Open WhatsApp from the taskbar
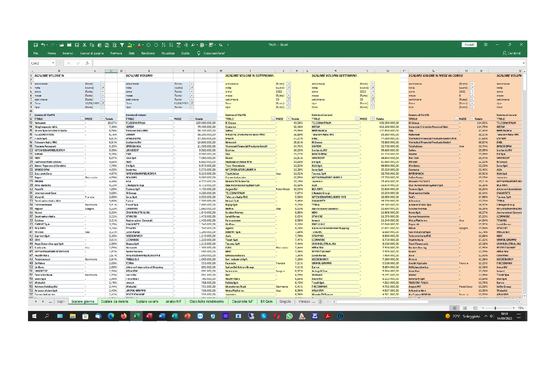This screenshot has width=555, height=392. click(x=289, y=316)
